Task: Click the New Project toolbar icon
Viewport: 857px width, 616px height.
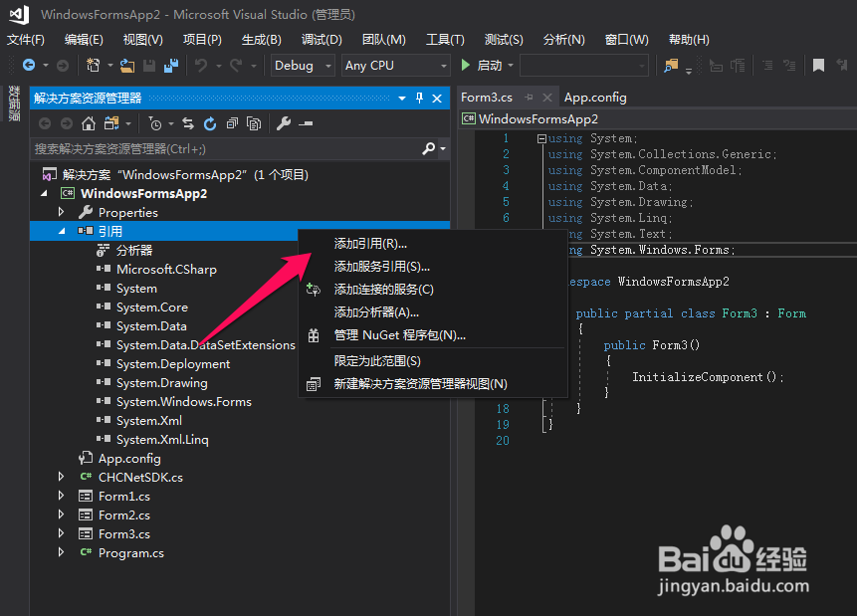Action: point(94,66)
